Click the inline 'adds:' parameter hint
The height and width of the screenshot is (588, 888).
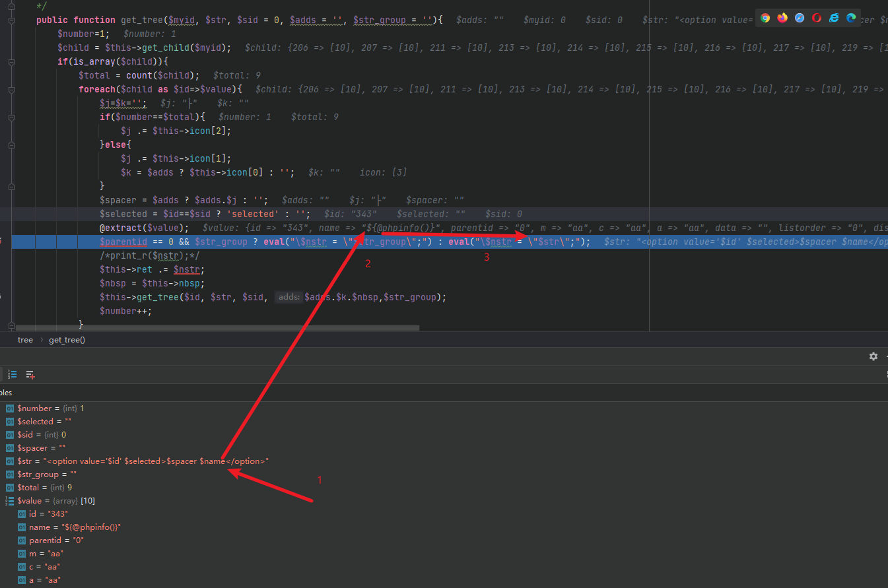[289, 298]
